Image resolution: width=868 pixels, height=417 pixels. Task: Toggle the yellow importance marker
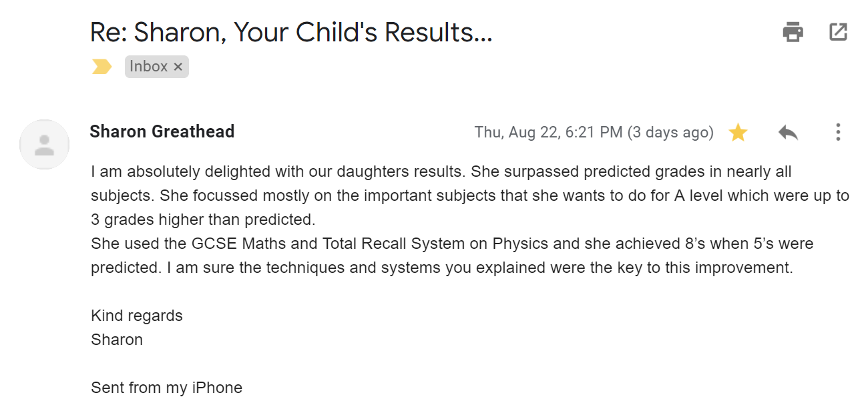point(101,67)
